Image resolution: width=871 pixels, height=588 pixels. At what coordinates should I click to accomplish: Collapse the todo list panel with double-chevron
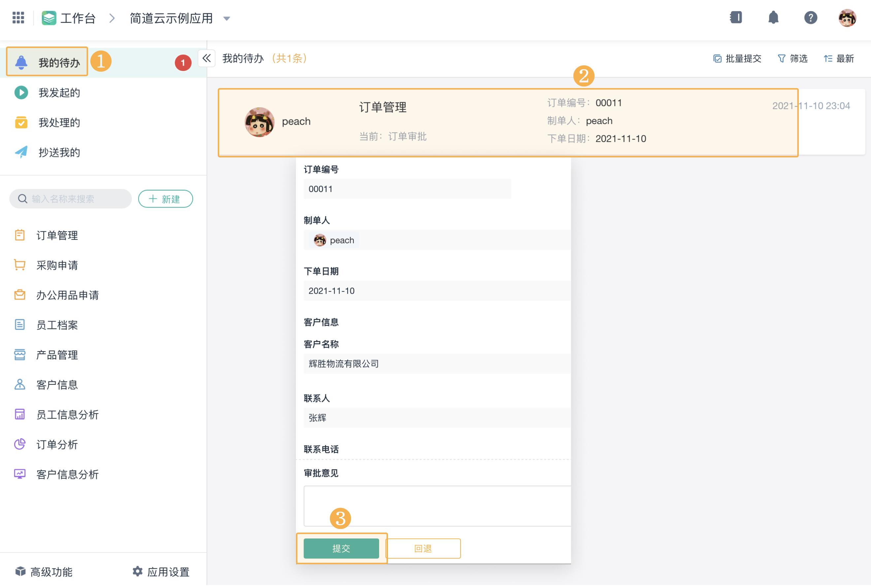click(x=206, y=58)
